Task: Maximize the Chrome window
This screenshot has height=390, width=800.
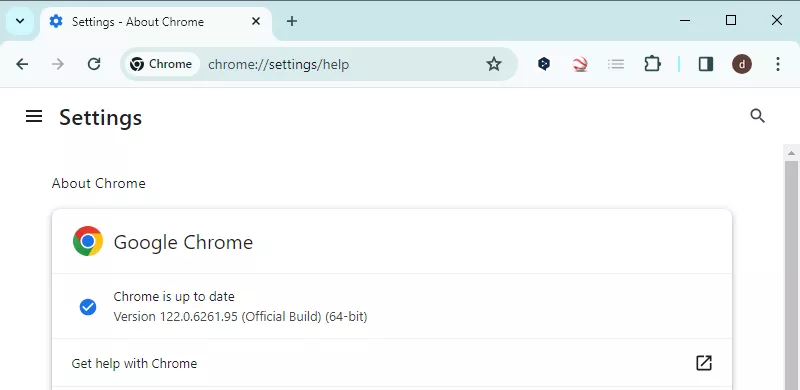Action: coord(731,20)
